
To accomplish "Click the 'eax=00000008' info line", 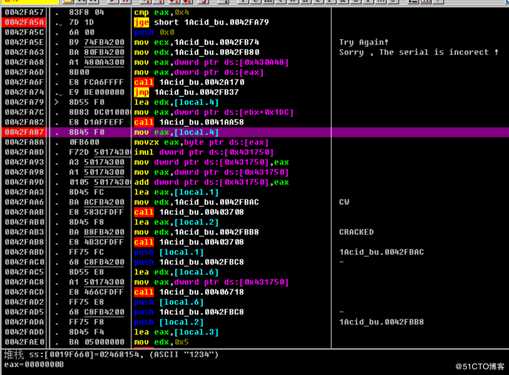I will point(34,364).
